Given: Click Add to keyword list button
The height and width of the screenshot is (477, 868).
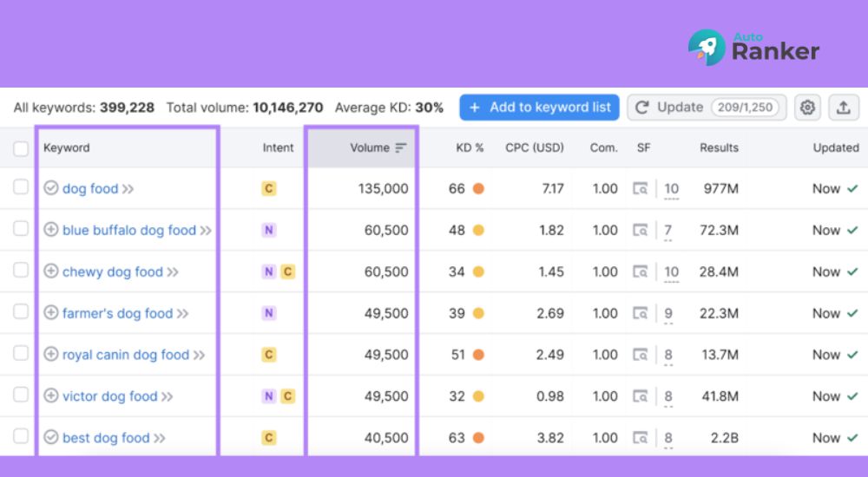Looking at the screenshot, I should (539, 108).
